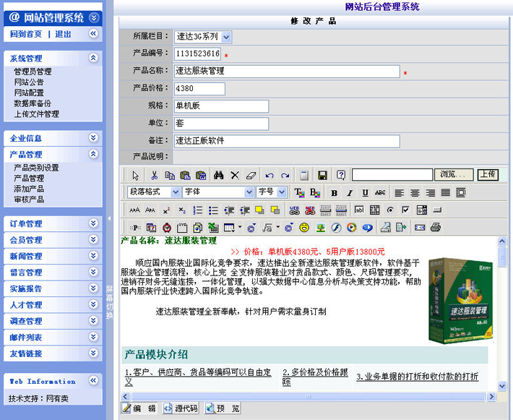Click the 产品价格 input field
The width and height of the screenshot is (513, 420).
coord(199,89)
